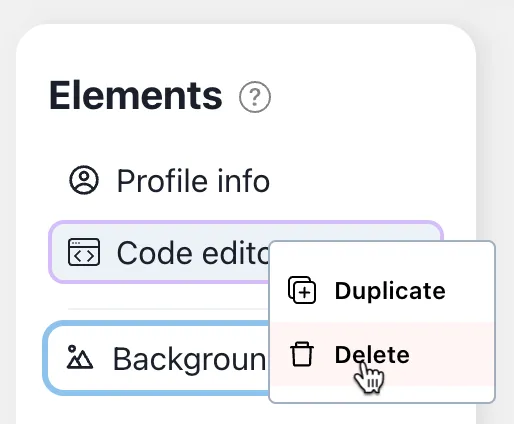
Task: Click the Delete trash can icon
Action: click(x=302, y=354)
